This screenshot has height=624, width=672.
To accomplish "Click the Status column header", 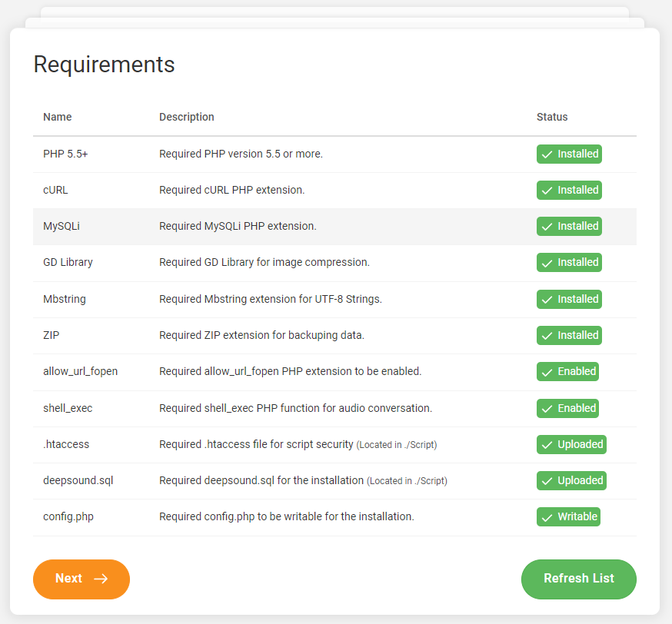I will click(552, 117).
